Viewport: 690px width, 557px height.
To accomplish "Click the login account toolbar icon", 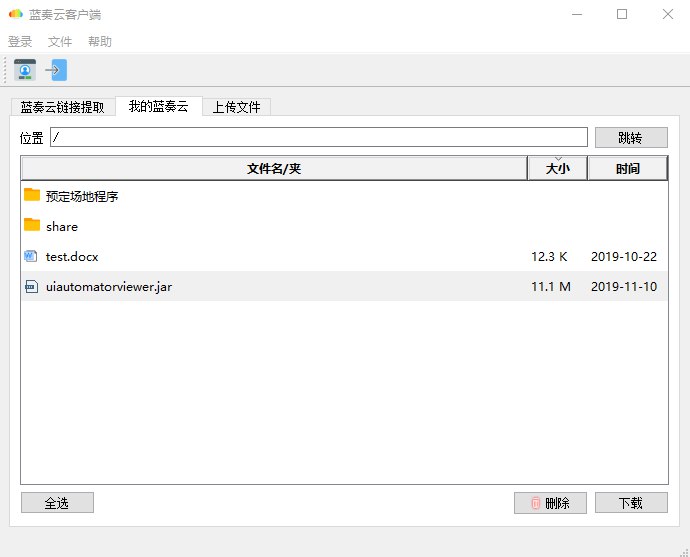I will pyautogui.click(x=25, y=70).
